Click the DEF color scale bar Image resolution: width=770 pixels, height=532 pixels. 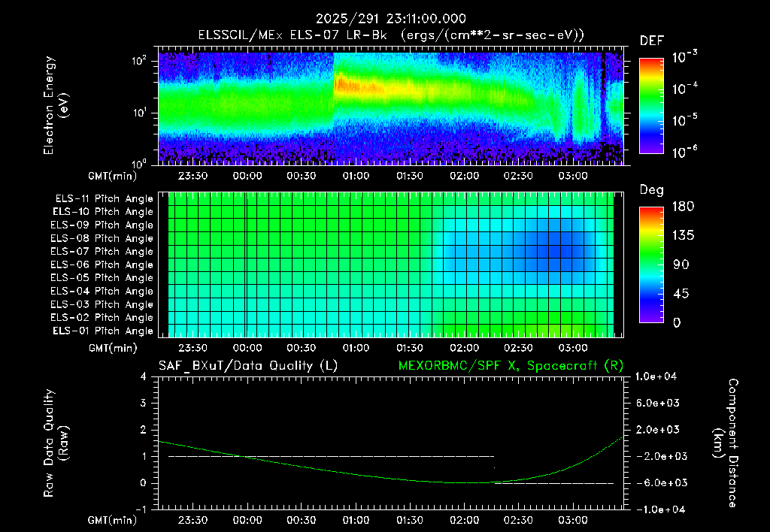point(651,105)
